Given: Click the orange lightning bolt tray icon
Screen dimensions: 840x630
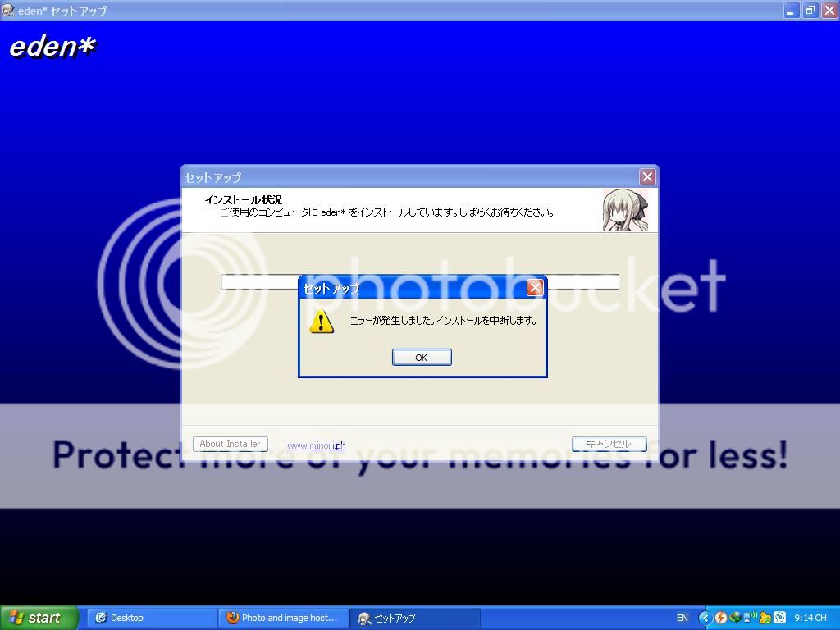Looking at the screenshot, I should pyautogui.click(x=720, y=618).
